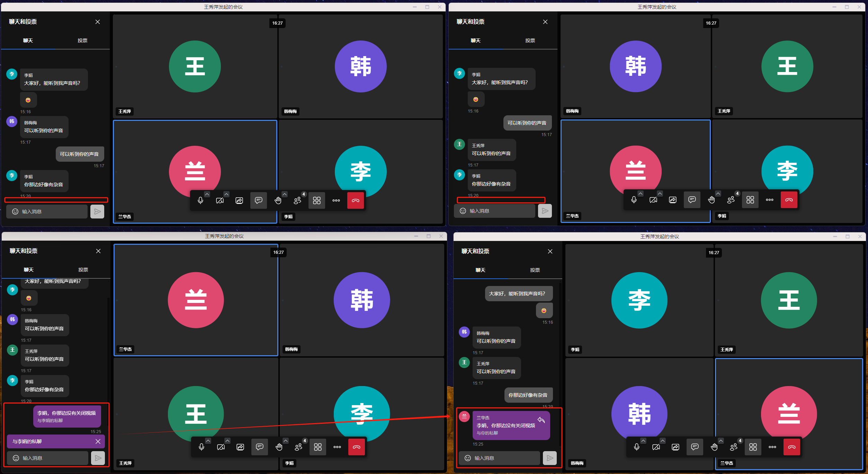Expand camera options arrow in the bottom-left window
The width and height of the screenshot is (868, 474).
coord(227,441)
